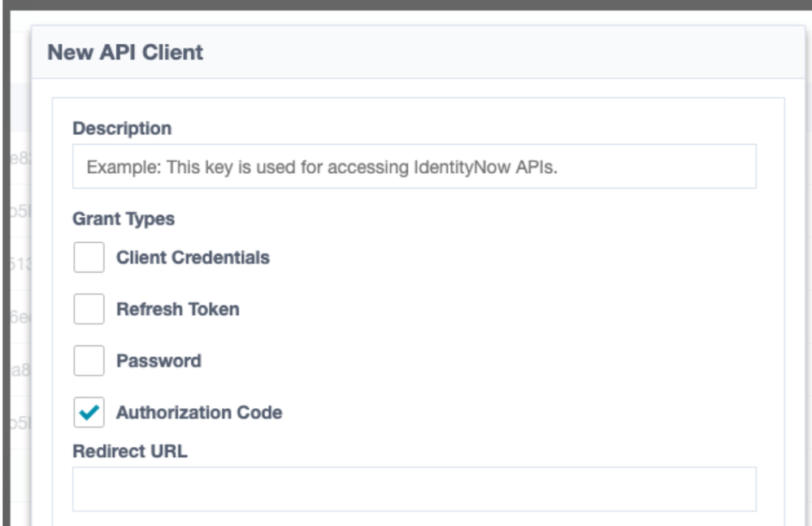Focus the Description text field
This screenshot has width=812, height=526.
click(414, 167)
